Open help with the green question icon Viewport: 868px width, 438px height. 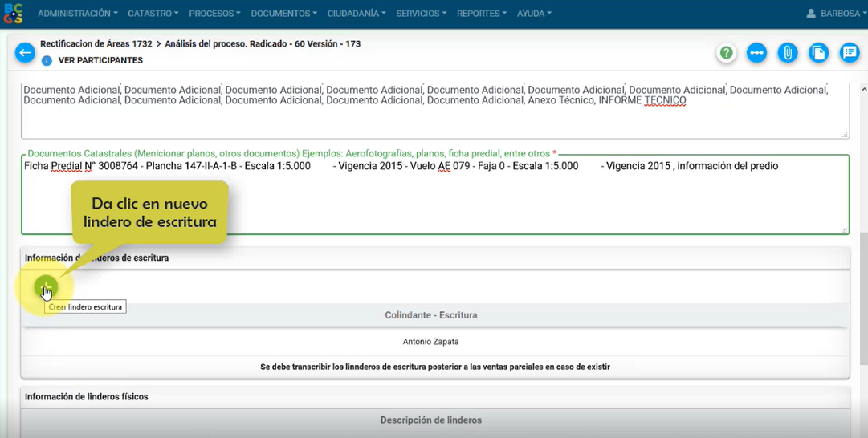(x=727, y=53)
